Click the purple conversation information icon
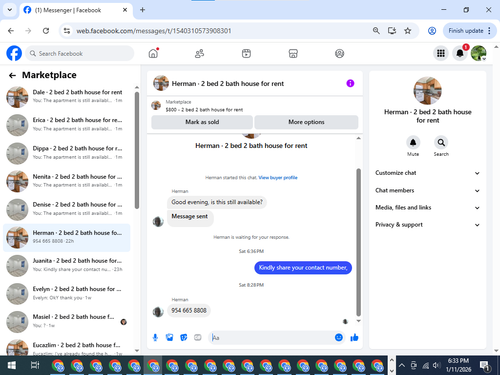 click(350, 83)
